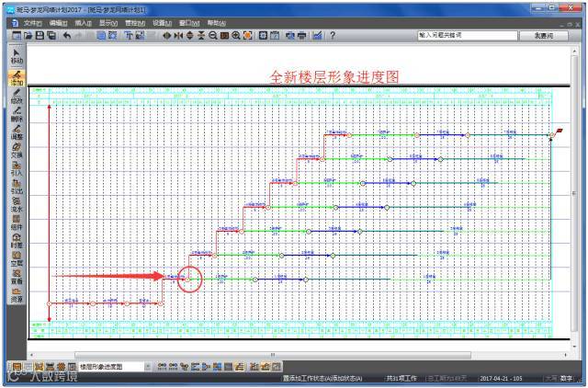Click the zoom in magnifier icon
Viewport: 588px width, 388px height.
[x=236, y=36]
